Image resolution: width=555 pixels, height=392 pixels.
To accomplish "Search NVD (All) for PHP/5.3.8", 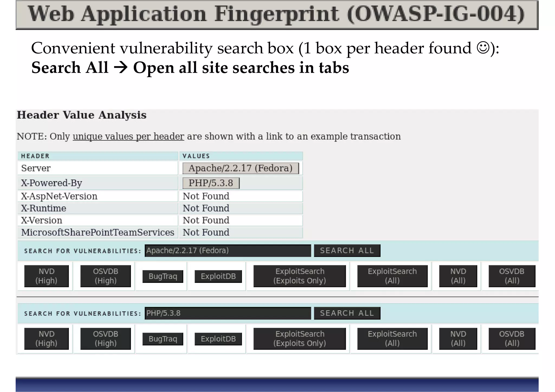I will (x=458, y=339).
